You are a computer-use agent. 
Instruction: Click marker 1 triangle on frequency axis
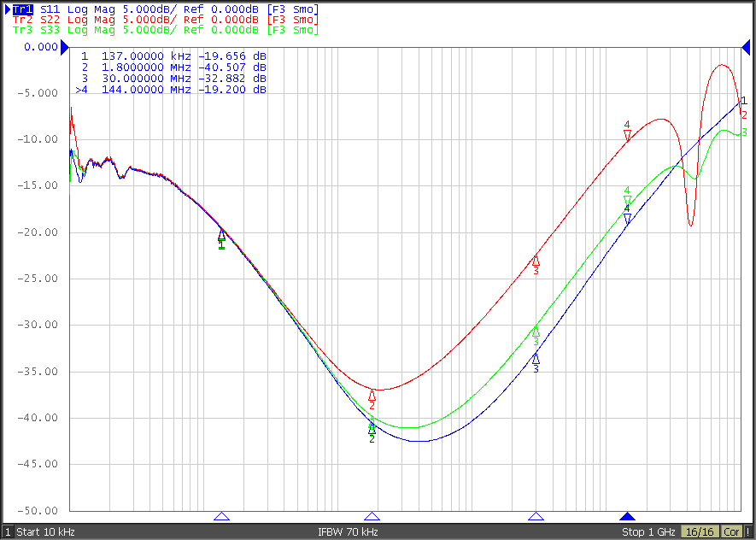click(x=221, y=516)
